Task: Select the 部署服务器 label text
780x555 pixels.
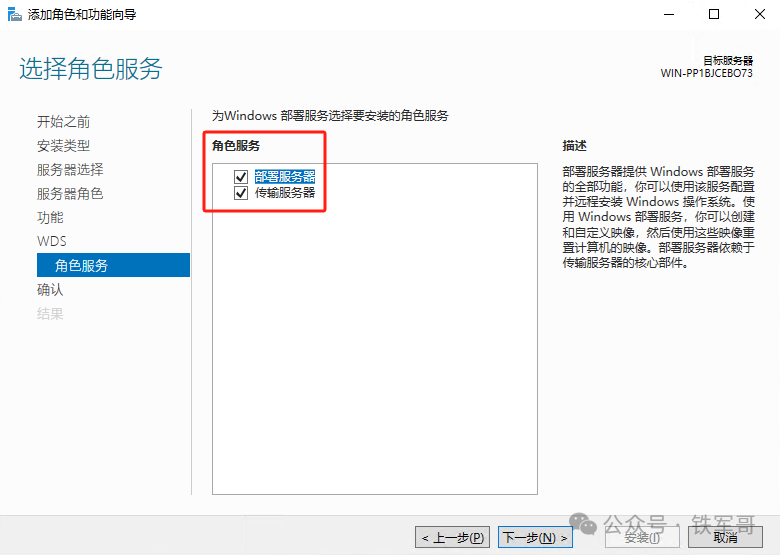Action: click(285, 177)
